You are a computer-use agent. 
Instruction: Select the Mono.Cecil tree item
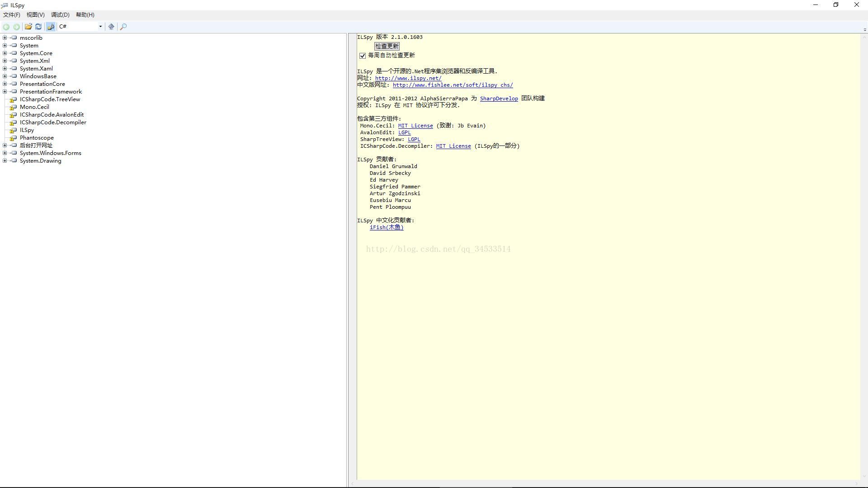pos(34,107)
